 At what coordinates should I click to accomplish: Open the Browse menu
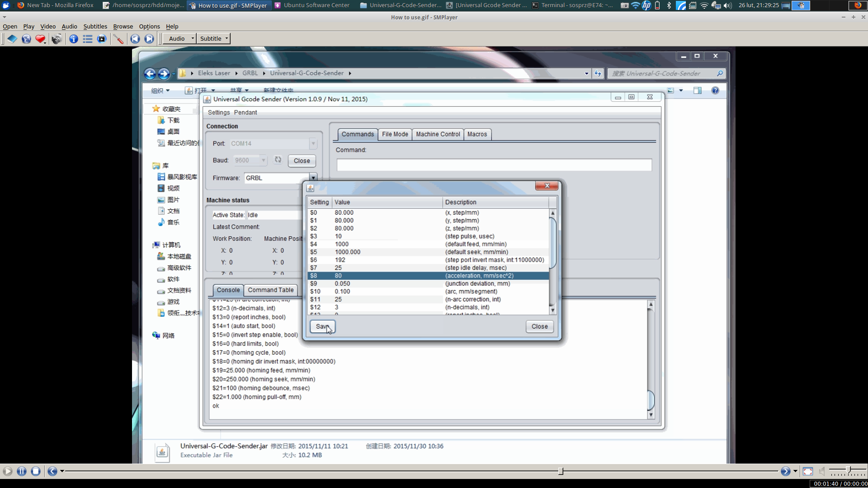coord(123,26)
